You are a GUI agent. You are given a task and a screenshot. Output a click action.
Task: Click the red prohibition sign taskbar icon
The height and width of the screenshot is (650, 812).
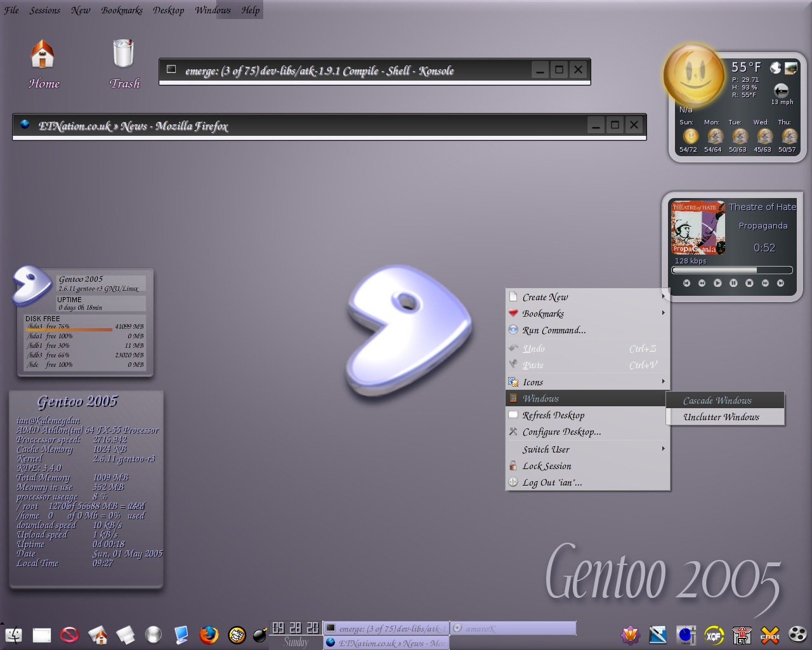pyautogui.click(x=69, y=635)
